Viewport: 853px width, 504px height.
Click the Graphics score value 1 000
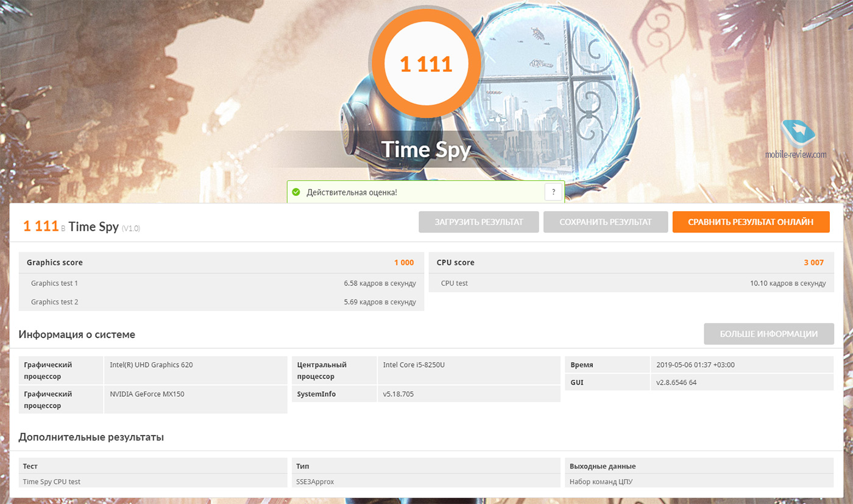click(404, 262)
